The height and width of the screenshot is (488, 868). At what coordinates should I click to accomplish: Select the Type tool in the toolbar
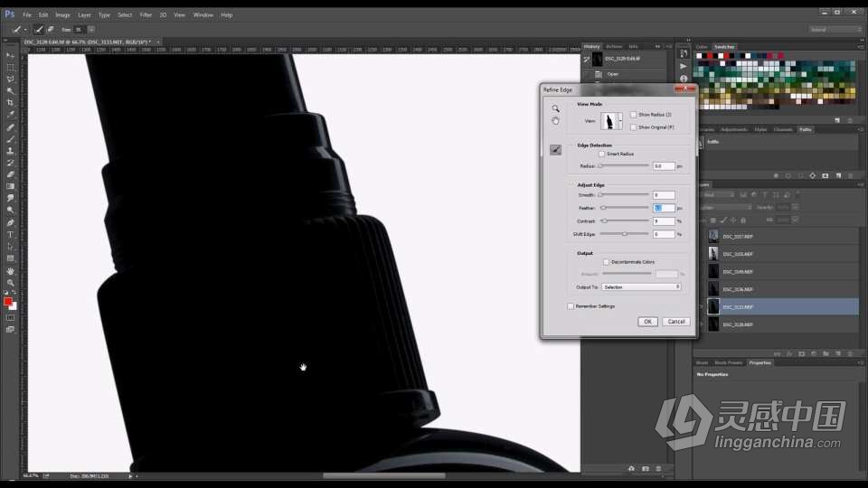point(11,234)
